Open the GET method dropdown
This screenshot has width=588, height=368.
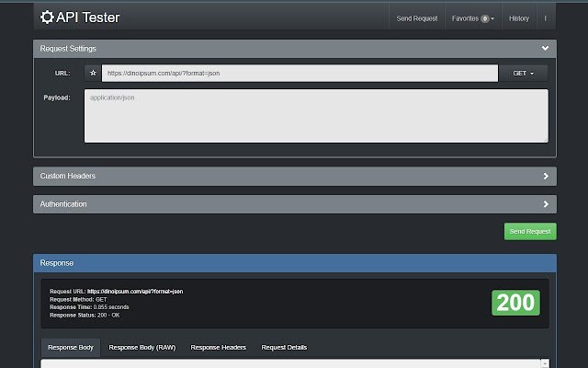tap(523, 74)
